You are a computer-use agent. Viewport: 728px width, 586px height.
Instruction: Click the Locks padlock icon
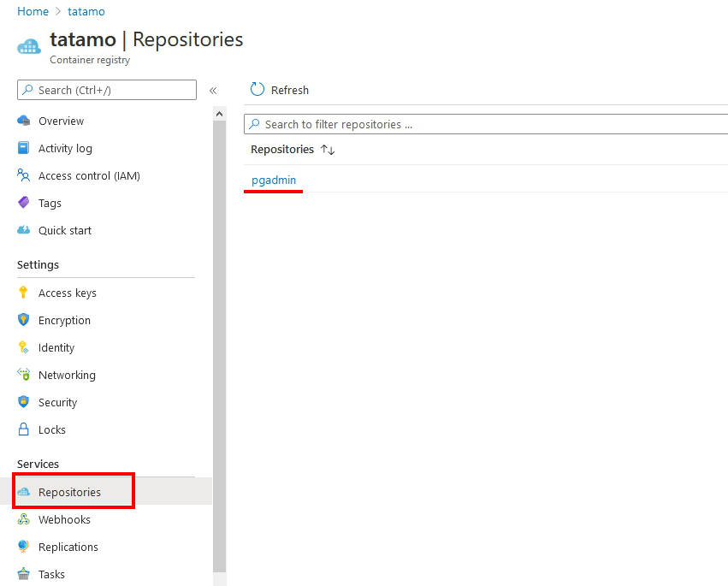[23, 429]
